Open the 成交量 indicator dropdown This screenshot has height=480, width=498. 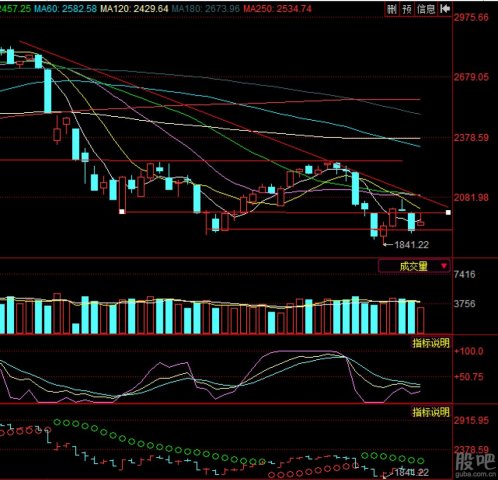[414, 266]
